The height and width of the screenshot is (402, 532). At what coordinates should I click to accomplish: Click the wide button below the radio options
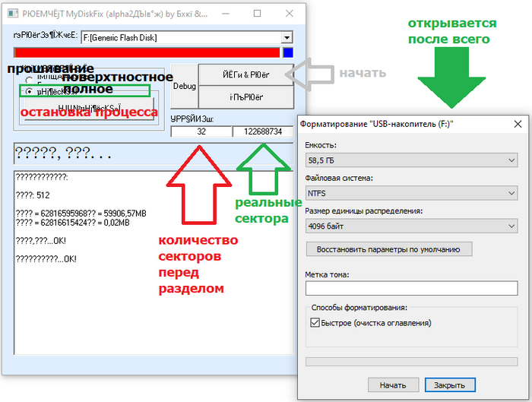coord(89,109)
